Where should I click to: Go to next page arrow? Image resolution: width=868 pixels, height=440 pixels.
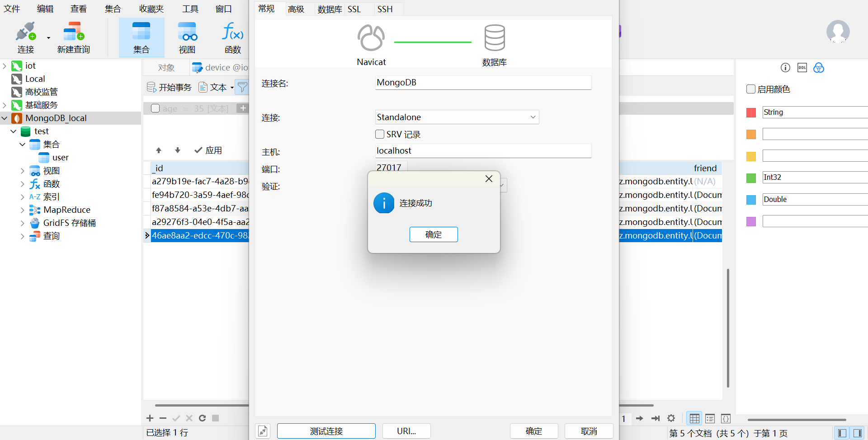(639, 418)
